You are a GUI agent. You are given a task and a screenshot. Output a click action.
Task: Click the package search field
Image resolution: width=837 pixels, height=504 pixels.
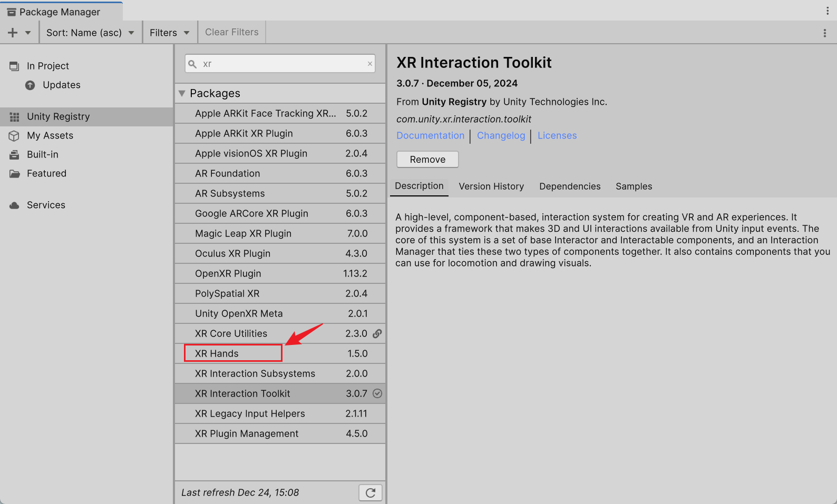[280, 64]
